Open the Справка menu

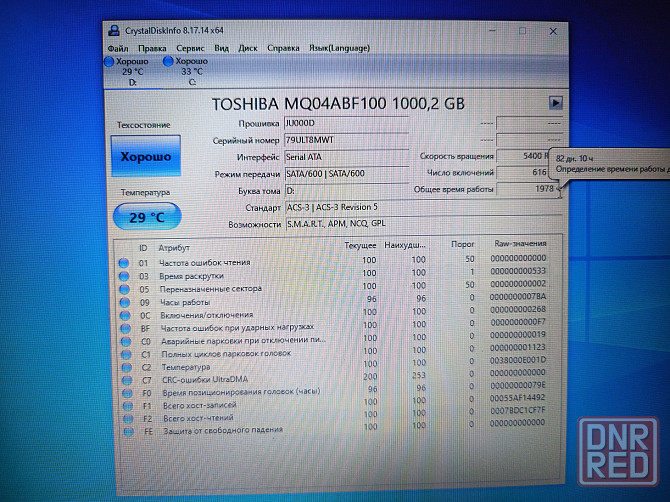pos(283,48)
